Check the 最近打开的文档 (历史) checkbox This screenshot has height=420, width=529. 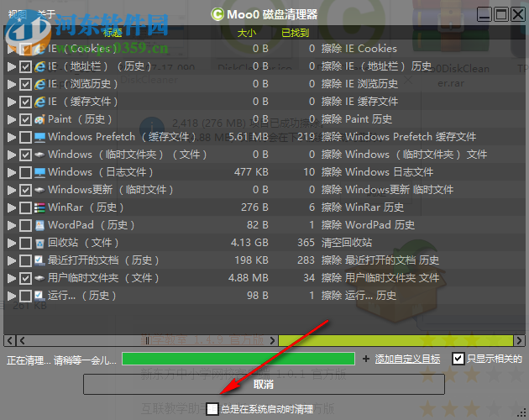click(x=25, y=260)
